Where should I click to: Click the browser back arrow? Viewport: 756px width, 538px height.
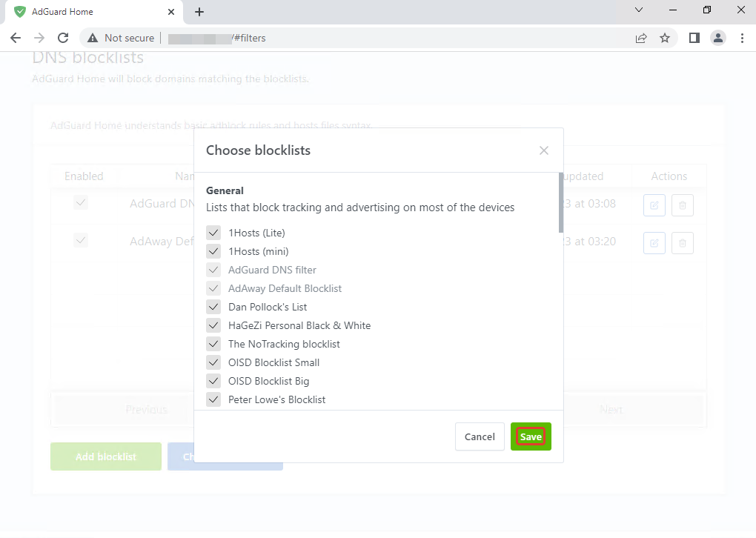pyautogui.click(x=16, y=38)
